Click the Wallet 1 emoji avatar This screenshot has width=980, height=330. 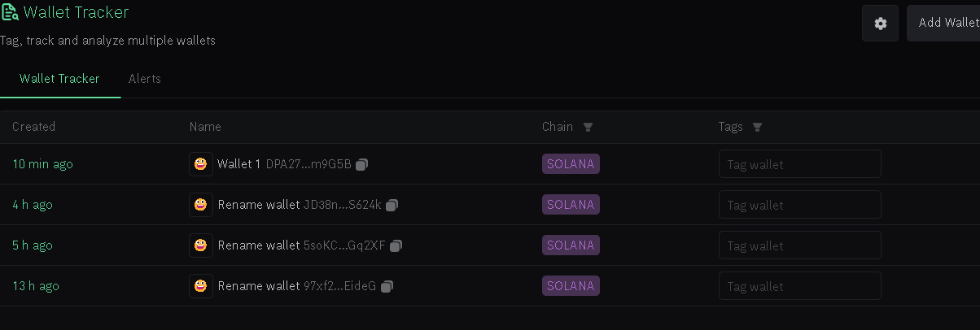pos(201,164)
